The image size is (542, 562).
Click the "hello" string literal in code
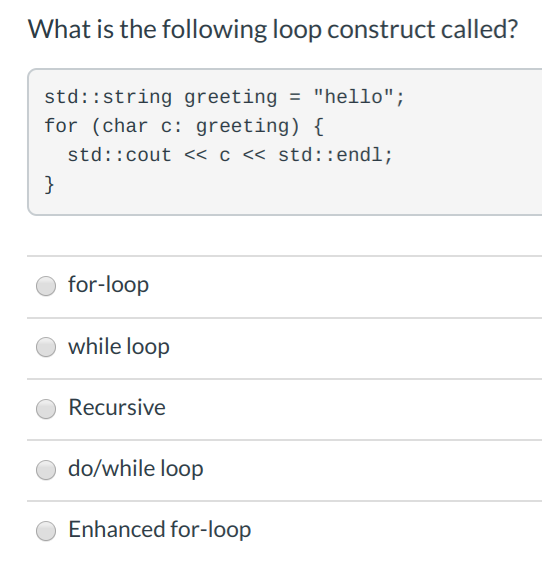coord(353,96)
